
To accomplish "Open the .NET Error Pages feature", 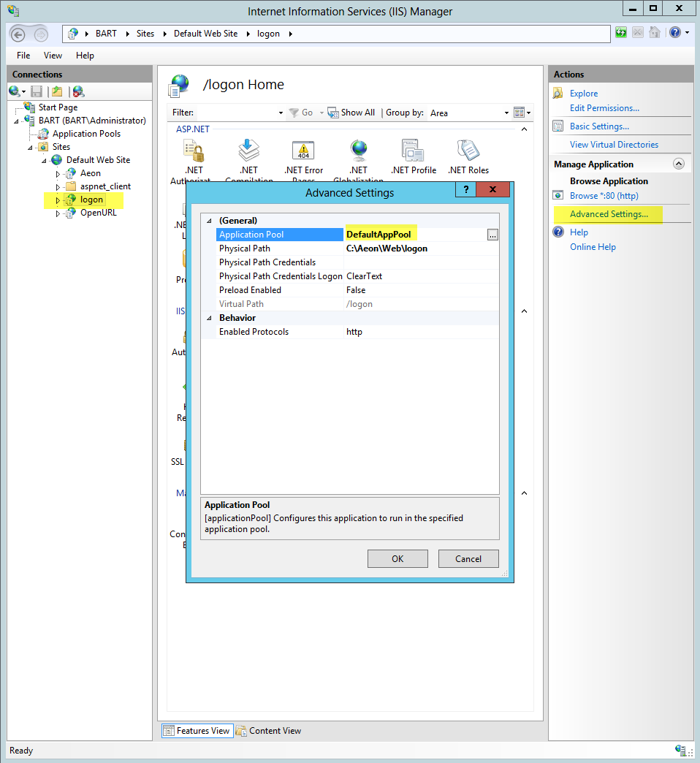I will [x=303, y=150].
